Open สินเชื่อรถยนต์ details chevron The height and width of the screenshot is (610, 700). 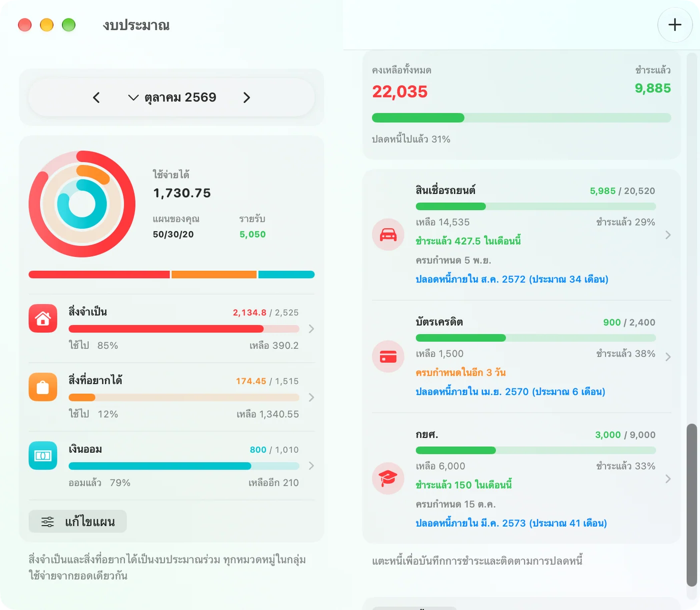click(668, 235)
